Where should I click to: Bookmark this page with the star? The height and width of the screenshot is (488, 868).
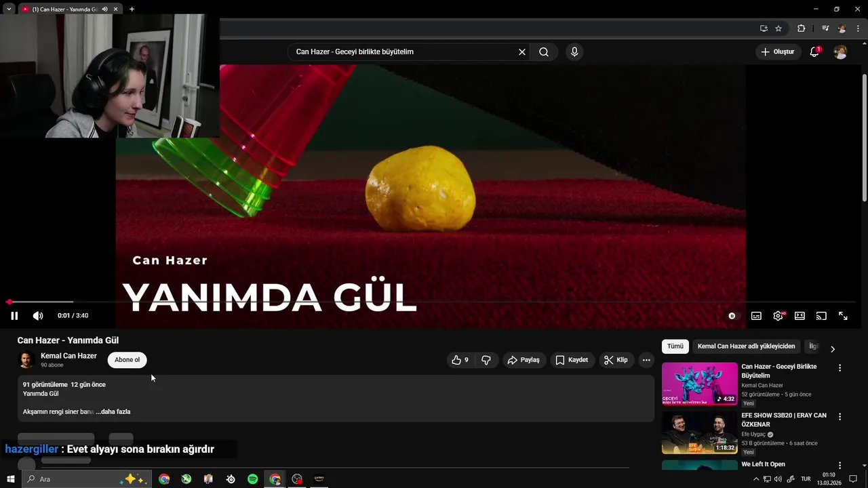click(x=778, y=28)
